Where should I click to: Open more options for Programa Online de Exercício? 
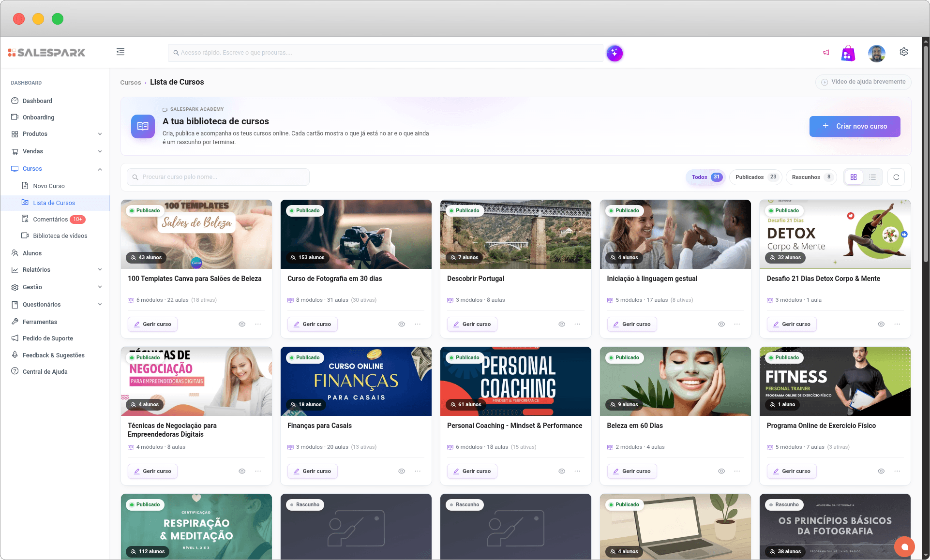pos(897,471)
